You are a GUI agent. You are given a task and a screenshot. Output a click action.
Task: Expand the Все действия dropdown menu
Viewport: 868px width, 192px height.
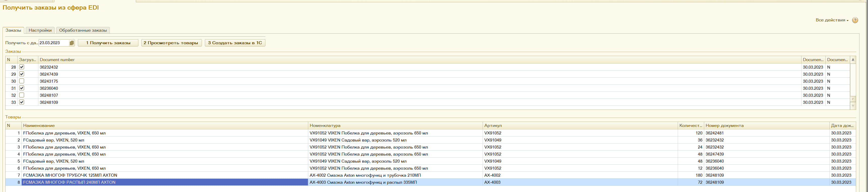tap(832, 20)
